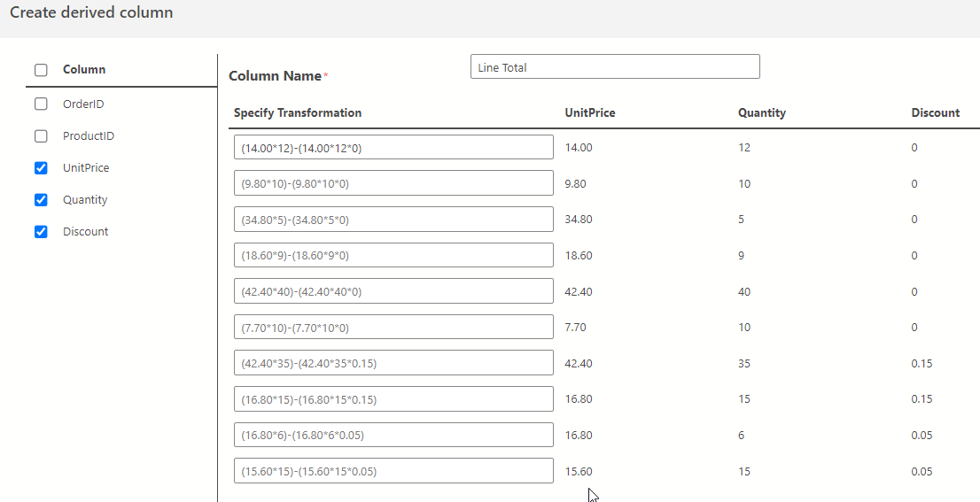Click the UnitPrice column header

(590, 112)
